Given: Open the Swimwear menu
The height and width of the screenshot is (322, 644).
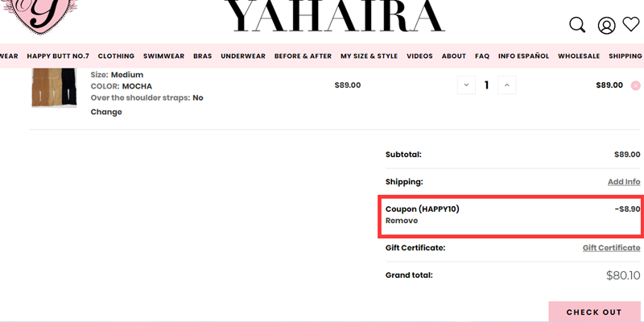Looking at the screenshot, I should coord(164,56).
